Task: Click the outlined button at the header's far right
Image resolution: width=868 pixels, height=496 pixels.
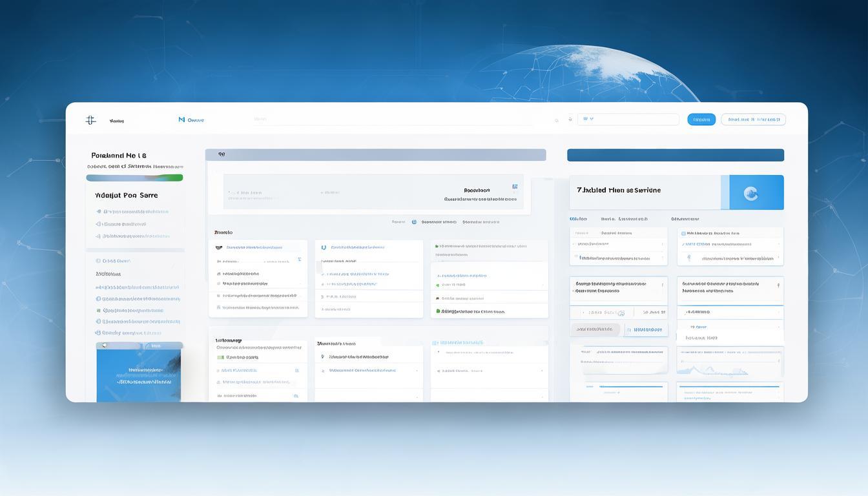Action: coord(752,119)
